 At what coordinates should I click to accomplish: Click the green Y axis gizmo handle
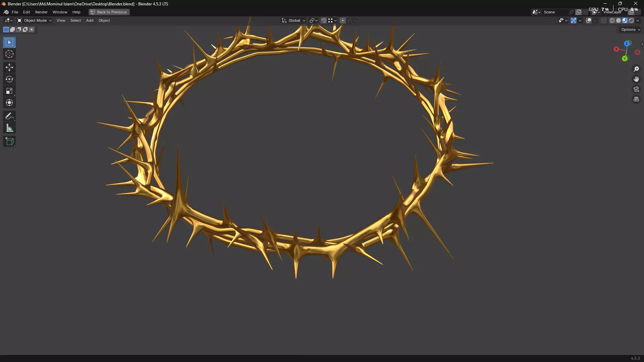(625, 59)
